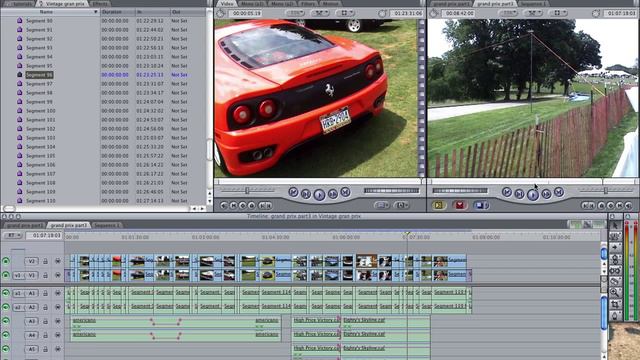Open Viewer recent clips pop-up menu
This screenshot has width=640, height=360.
click(x=382, y=205)
